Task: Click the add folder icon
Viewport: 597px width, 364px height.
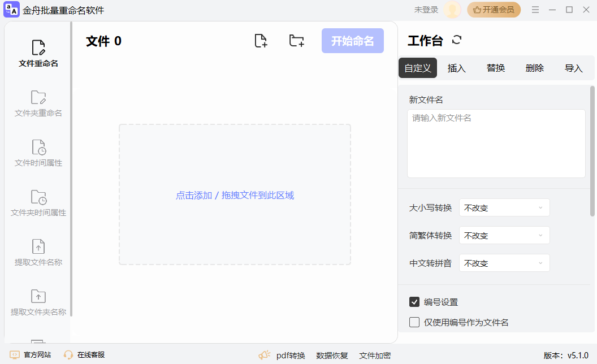Action: click(x=297, y=41)
